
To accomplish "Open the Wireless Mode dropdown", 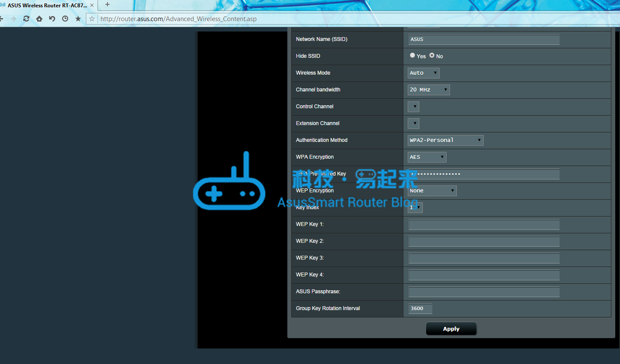I will coord(423,73).
